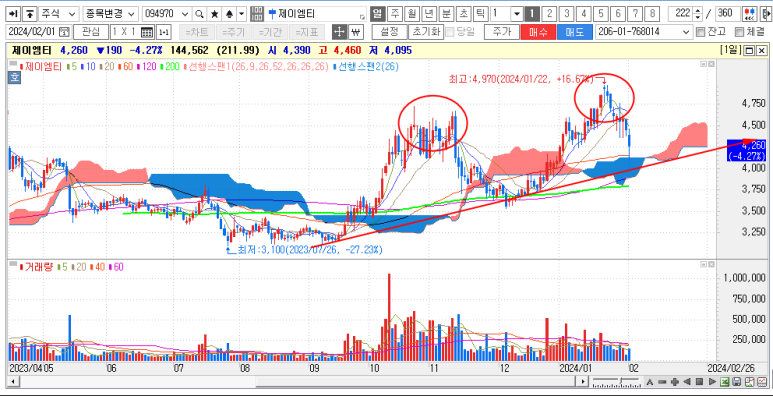Click the bottom zoom slider handle
This screenshot has width=773, height=396.
point(622,382)
